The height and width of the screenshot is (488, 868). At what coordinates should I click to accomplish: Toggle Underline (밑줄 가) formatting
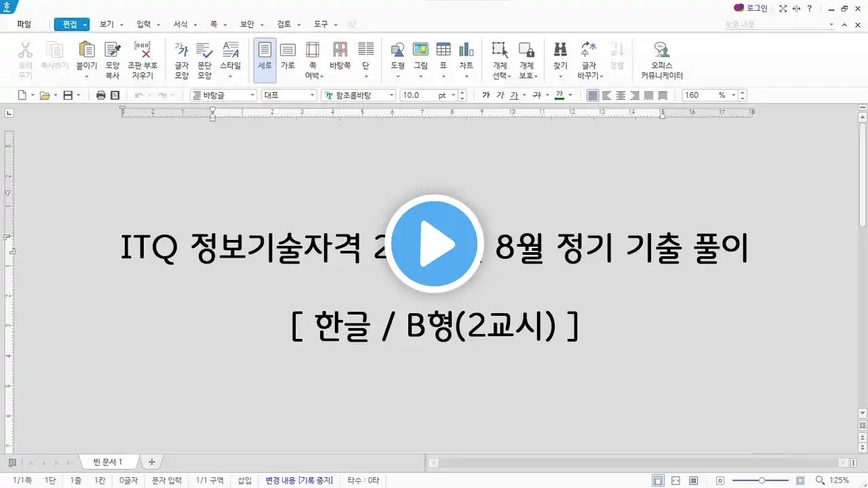point(514,96)
